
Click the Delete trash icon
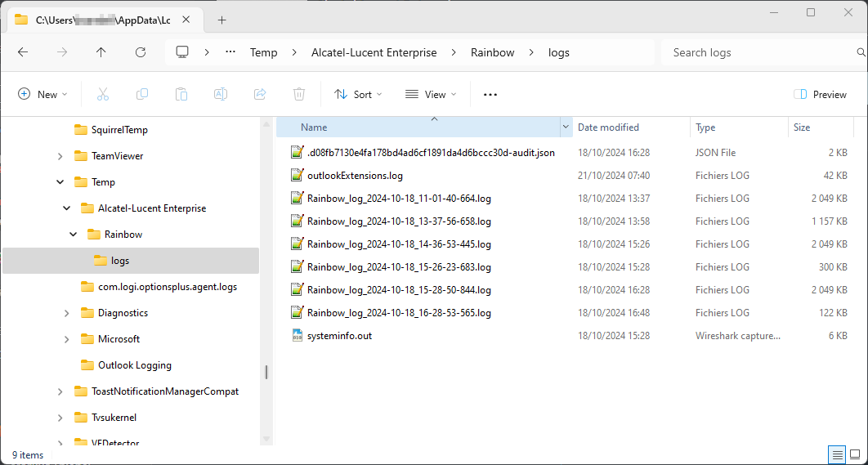[299, 94]
